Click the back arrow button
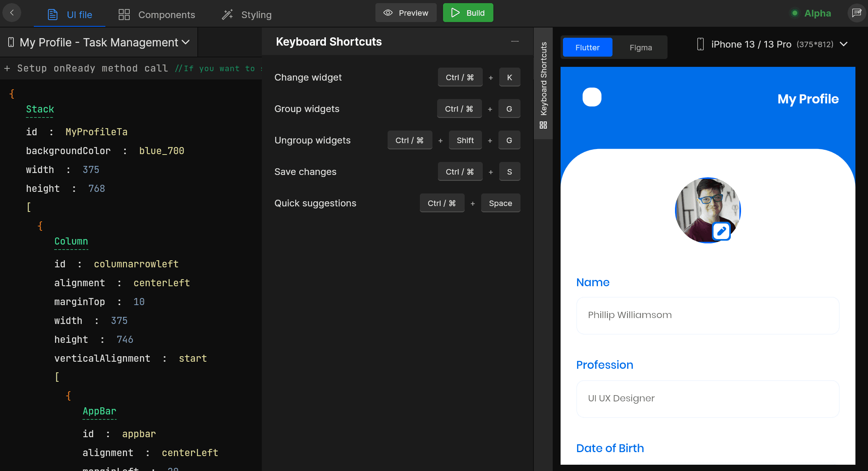The image size is (868, 471). 12,13
